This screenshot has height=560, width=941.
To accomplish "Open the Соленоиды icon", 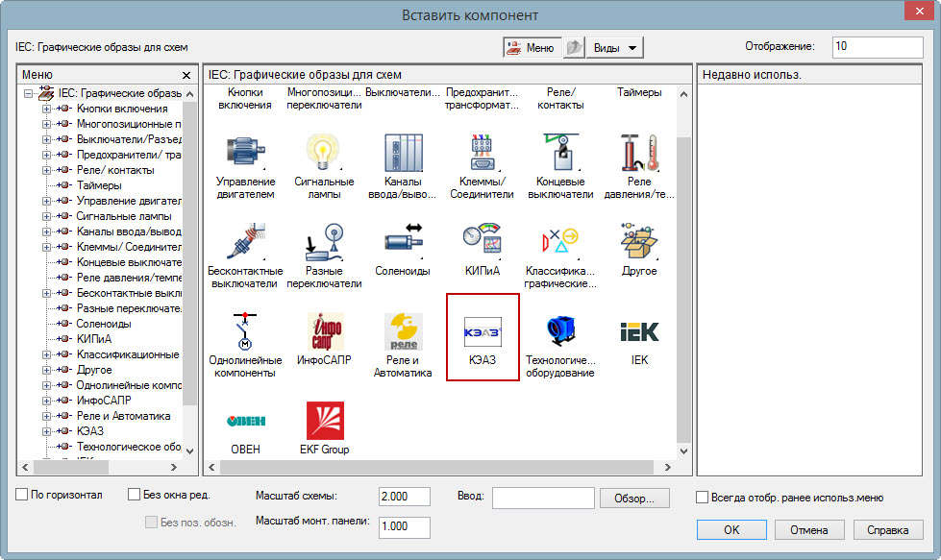I will pyautogui.click(x=403, y=241).
